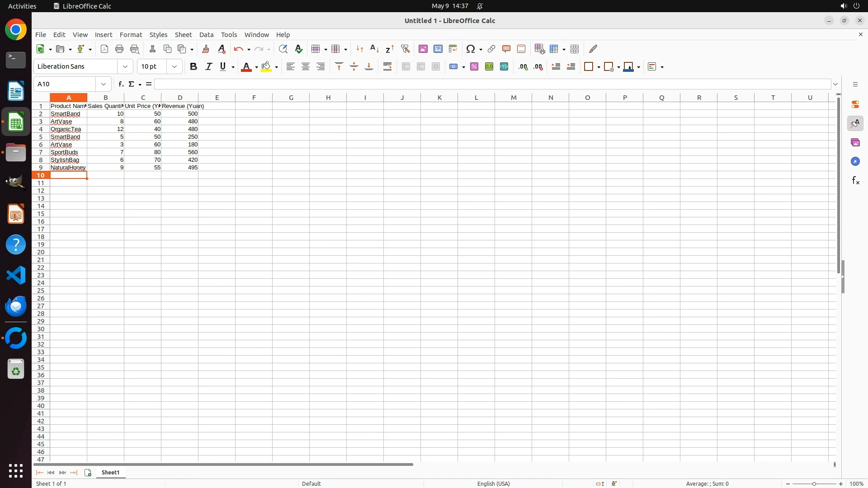Format the cell as percent
Screen dimensions: 868x488
[x=474, y=67]
